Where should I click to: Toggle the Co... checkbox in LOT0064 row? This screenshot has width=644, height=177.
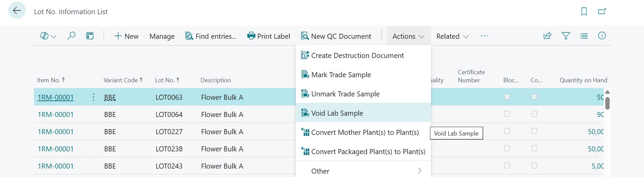pos(534,114)
